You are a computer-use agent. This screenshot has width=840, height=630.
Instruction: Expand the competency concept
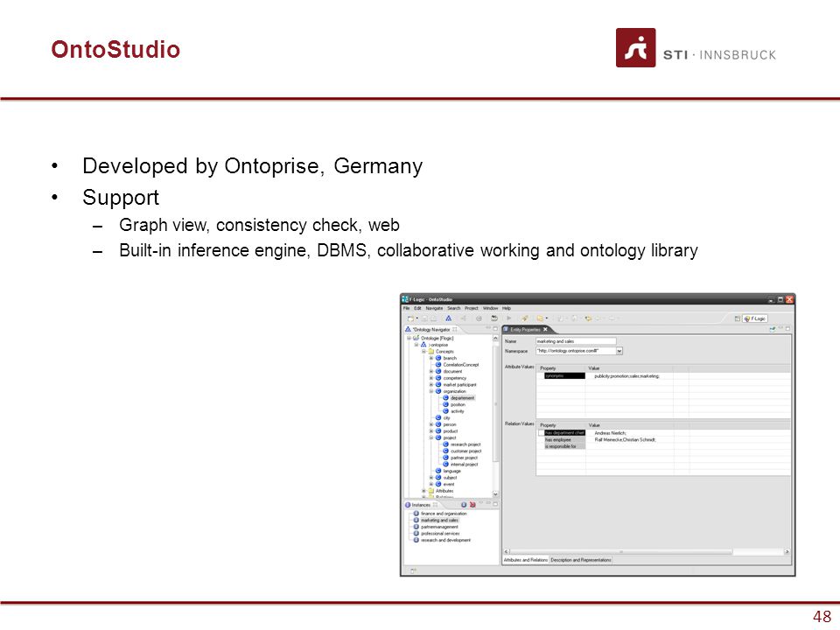431,378
